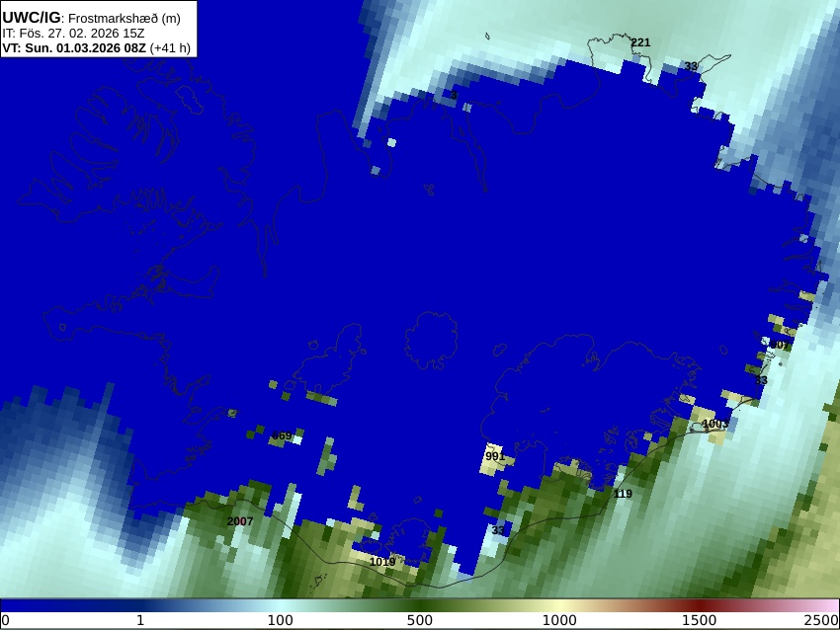840x630 pixels.
Task: Click the map value '1003'
Action: click(715, 424)
